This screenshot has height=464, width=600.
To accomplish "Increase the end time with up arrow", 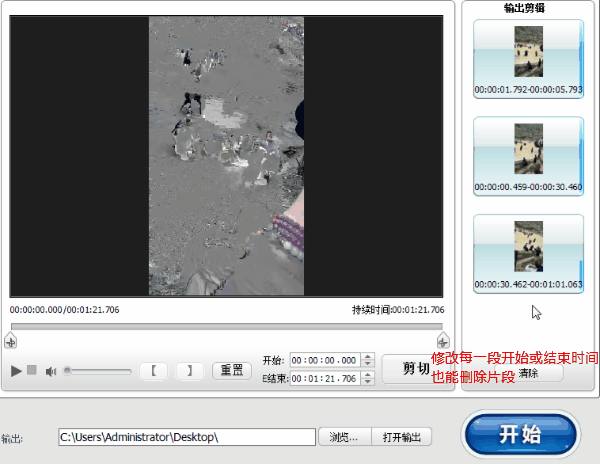I will coord(368,375).
